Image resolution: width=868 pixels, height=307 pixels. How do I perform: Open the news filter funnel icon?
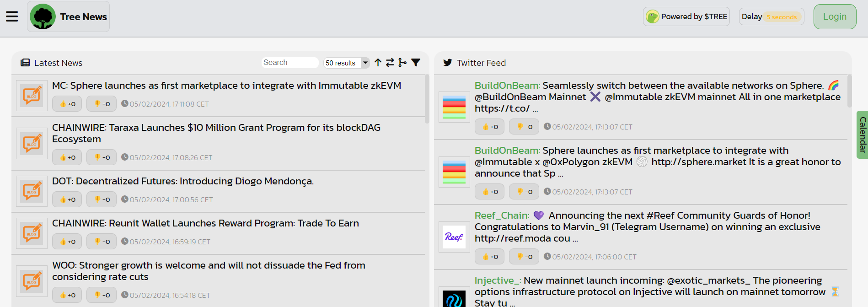pyautogui.click(x=416, y=63)
